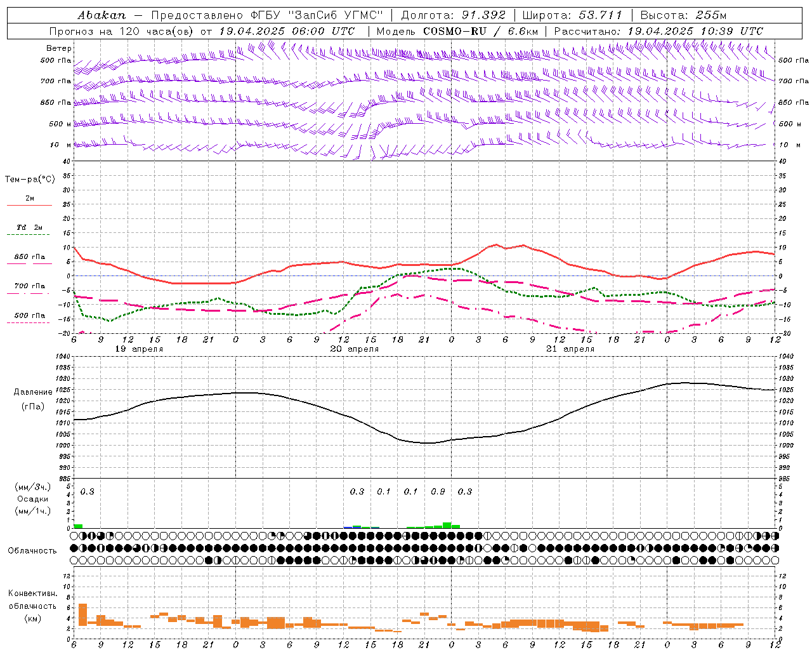Click the "20 апреля" date label

click(x=355, y=349)
